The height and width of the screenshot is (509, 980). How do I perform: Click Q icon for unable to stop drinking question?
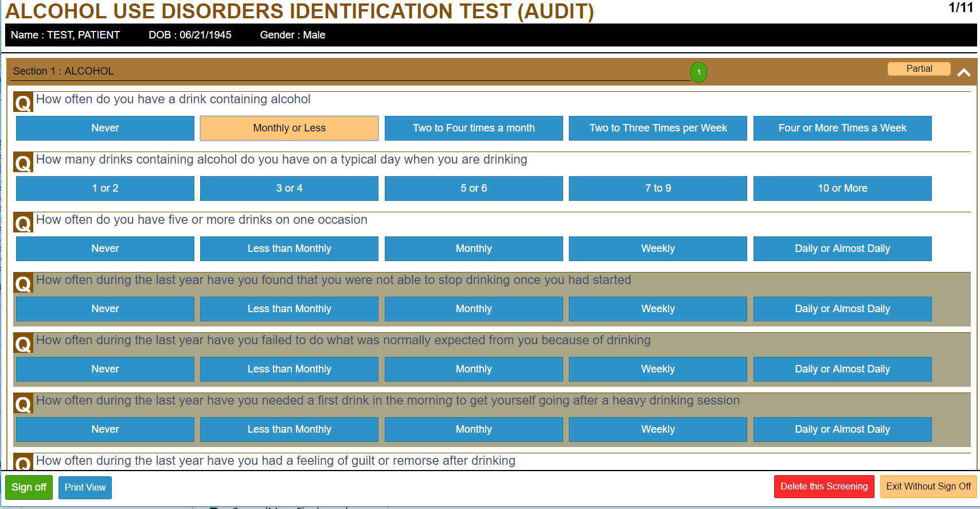[23, 283]
